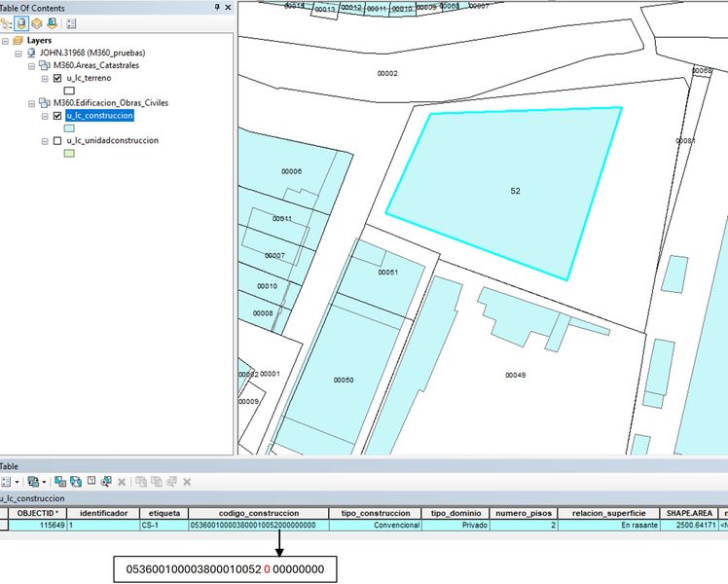Open Related Tables dropdown arrow
Viewport: 728px width, 584px height.
tap(44, 482)
